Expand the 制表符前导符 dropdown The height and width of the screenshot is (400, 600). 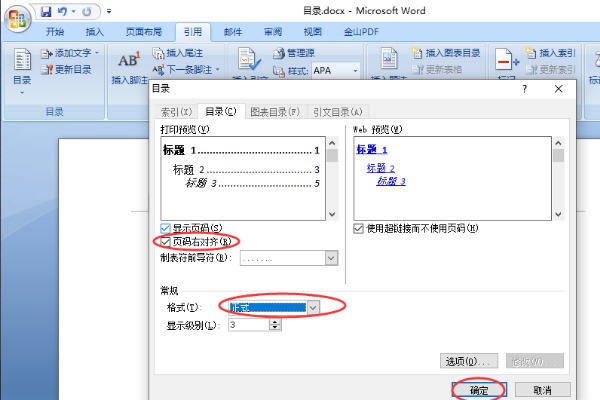point(330,258)
